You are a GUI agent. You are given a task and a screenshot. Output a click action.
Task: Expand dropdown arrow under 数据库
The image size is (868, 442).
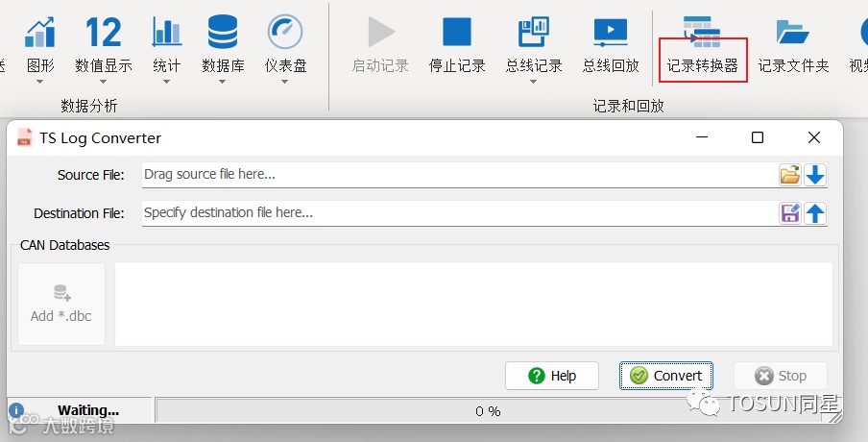223,82
